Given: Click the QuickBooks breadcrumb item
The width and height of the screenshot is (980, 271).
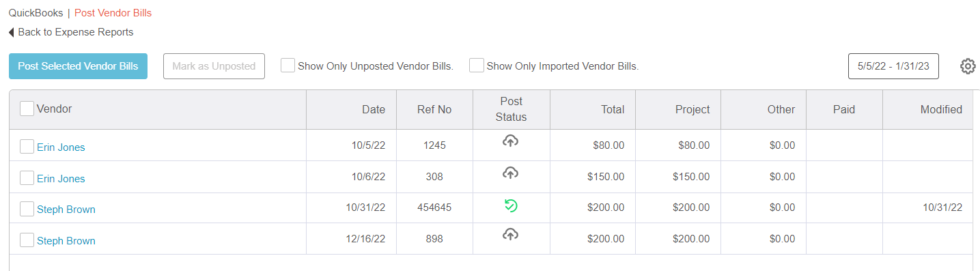Looking at the screenshot, I should 36,13.
